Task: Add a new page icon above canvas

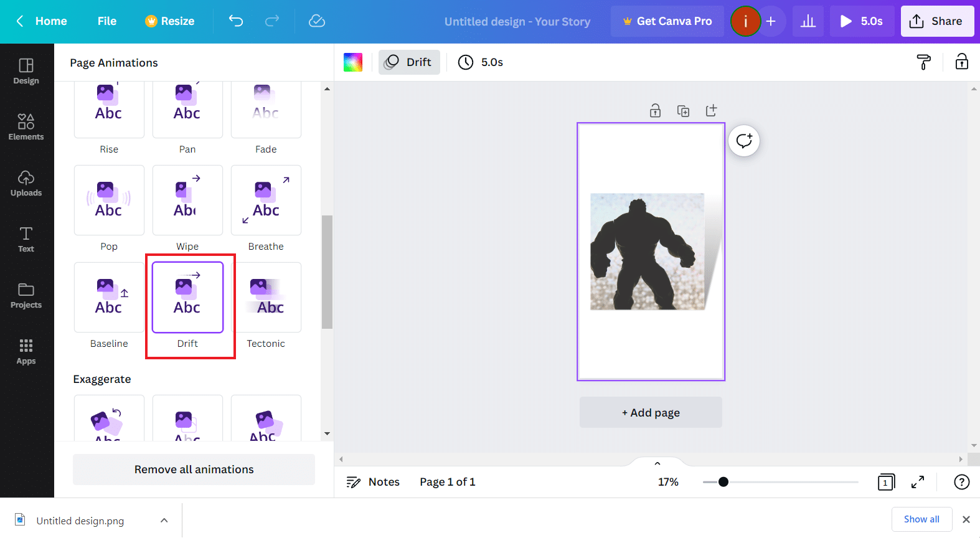Action: pos(711,111)
